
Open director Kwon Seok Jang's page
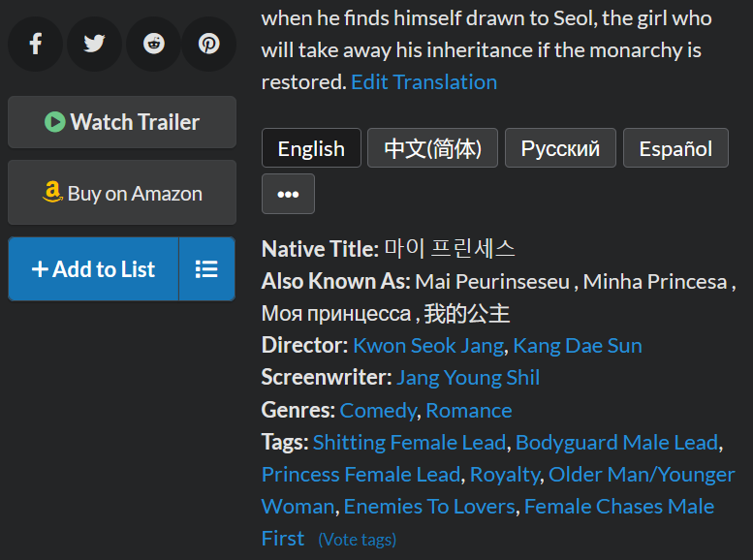[428, 346]
